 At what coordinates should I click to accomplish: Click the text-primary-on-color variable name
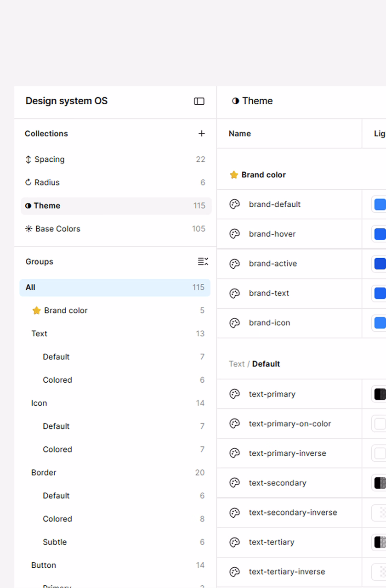(290, 424)
